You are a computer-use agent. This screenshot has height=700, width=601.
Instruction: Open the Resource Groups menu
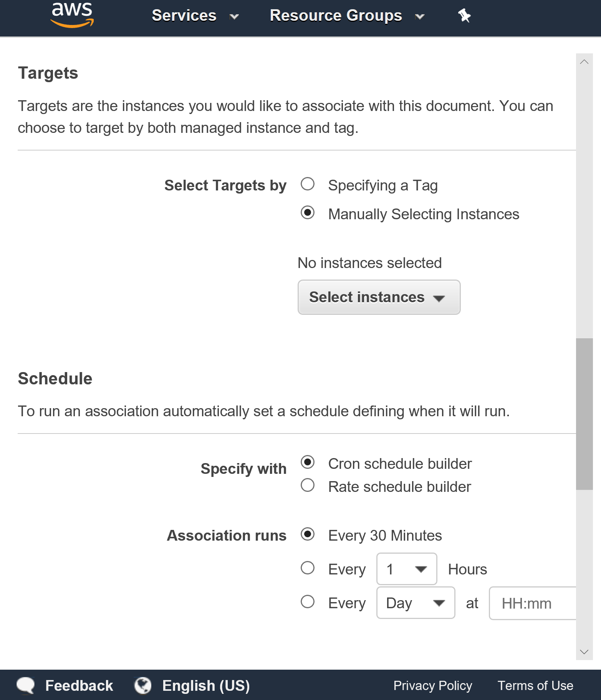pyautogui.click(x=347, y=16)
